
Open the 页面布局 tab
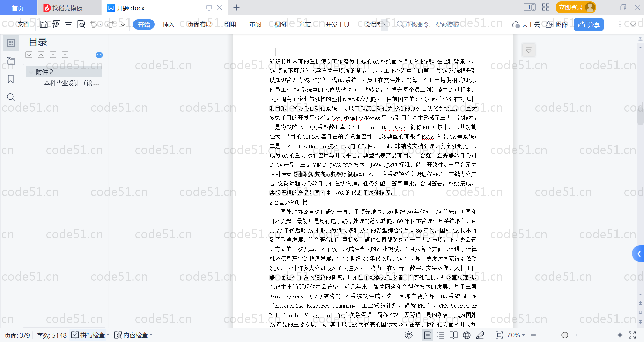pyautogui.click(x=199, y=24)
